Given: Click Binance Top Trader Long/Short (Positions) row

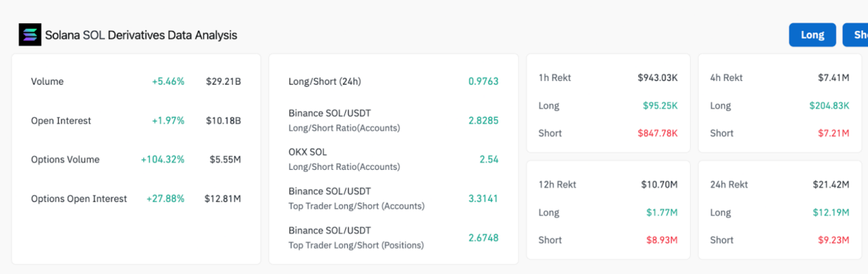Looking at the screenshot, I should [x=393, y=237].
